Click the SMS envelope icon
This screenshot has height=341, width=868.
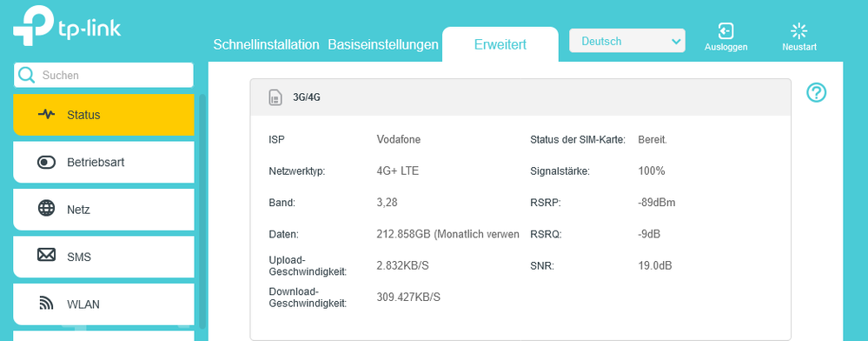47,256
